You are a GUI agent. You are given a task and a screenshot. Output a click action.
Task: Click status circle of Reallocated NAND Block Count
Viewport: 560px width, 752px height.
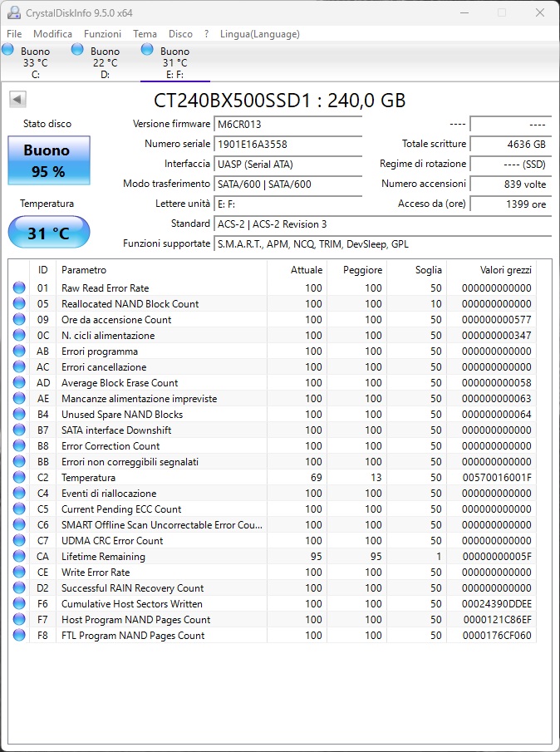click(x=19, y=303)
